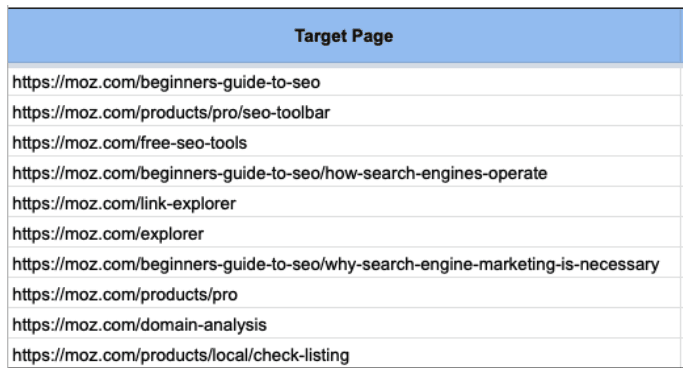Click blank header area right of Target Page
The image size is (686, 373).
point(537,36)
